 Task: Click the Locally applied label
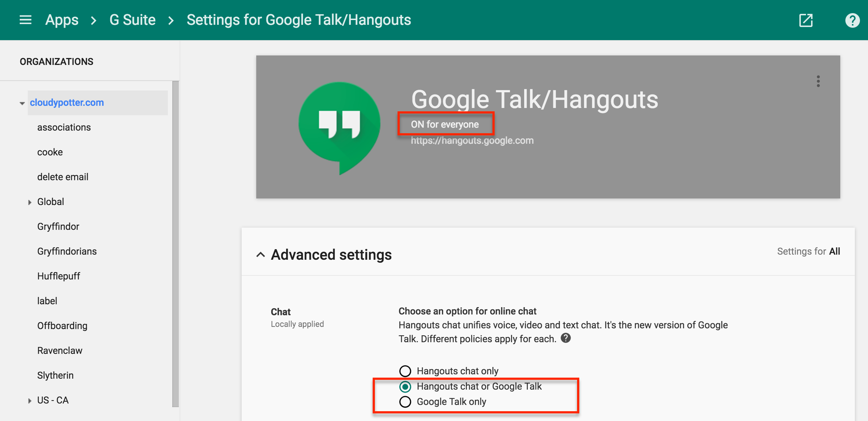click(297, 324)
